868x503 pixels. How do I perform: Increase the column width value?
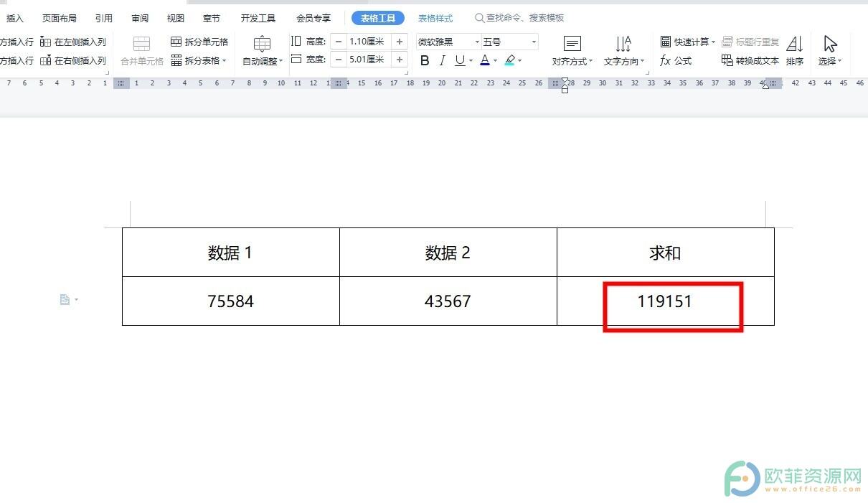coord(400,60)
